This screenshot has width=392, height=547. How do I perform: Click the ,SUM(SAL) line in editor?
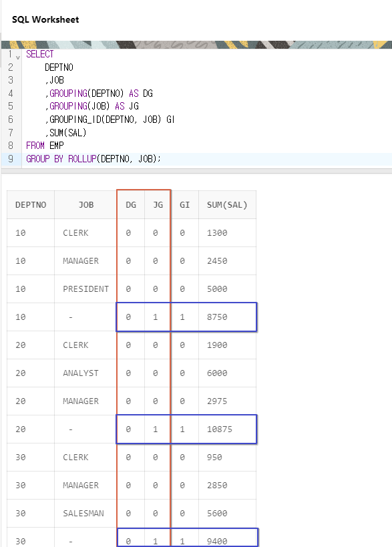(x=65, y=132)
